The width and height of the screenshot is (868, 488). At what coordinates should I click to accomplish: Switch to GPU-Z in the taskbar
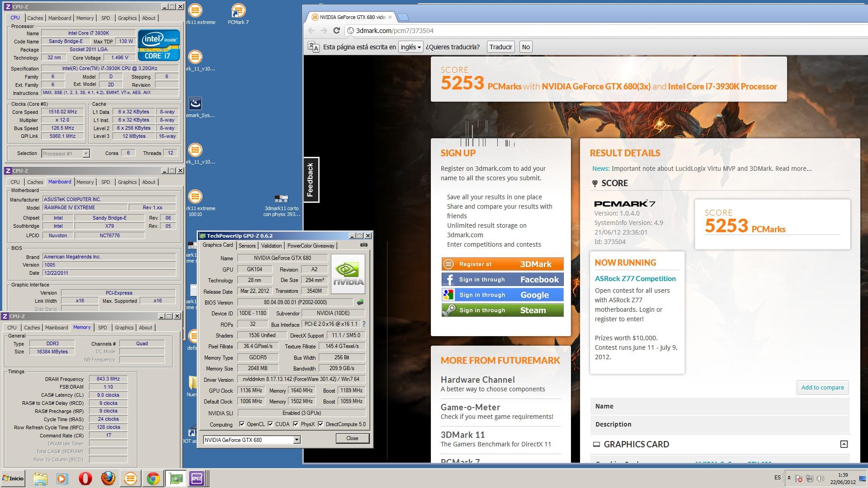(175, 479)
